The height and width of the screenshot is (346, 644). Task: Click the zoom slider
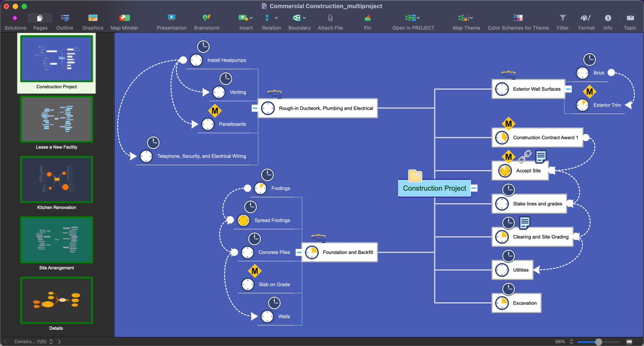[x=599, y=342]
